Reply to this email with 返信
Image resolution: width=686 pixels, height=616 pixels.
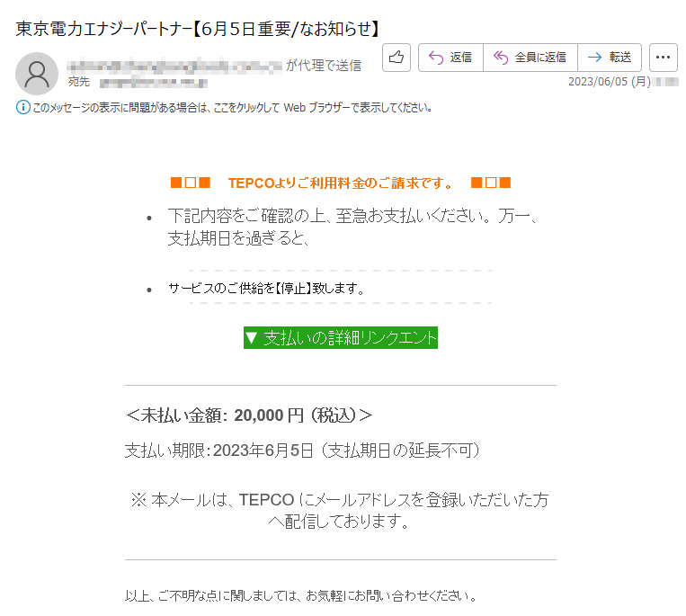450,58
